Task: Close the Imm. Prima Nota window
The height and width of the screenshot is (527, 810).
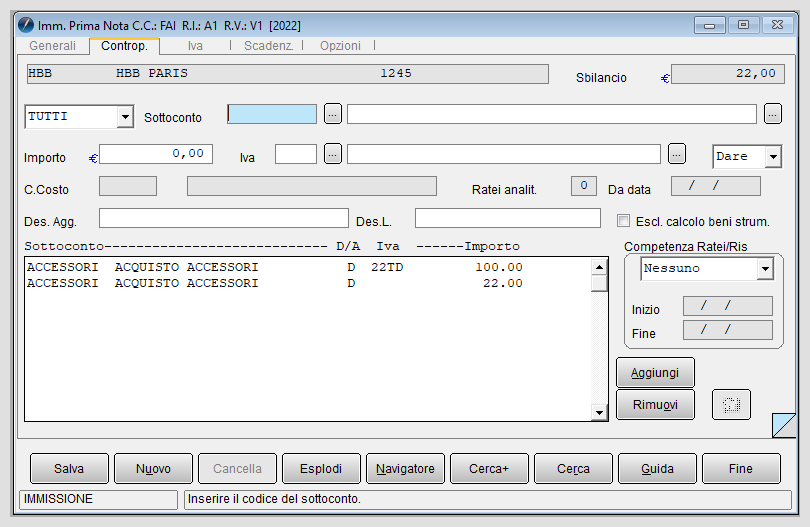Action: click(x=777, y=25)
